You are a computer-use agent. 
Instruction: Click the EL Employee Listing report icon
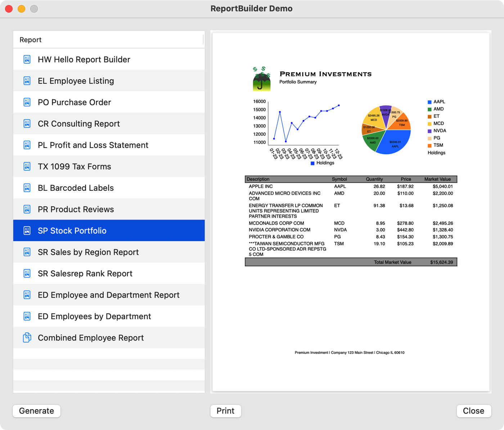(27, 81)
